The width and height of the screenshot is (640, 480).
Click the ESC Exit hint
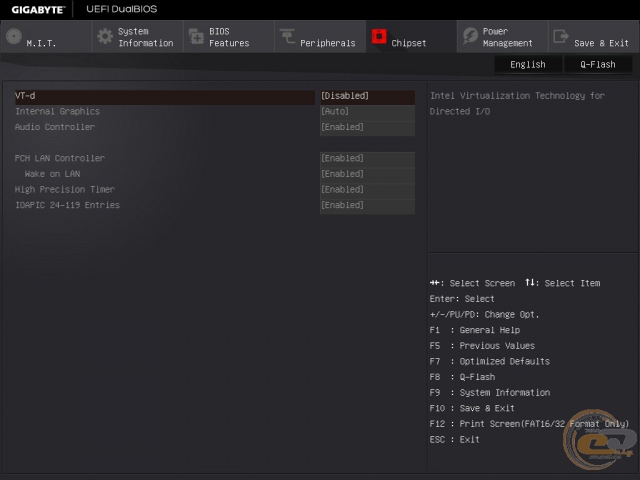tap(454, 440)
